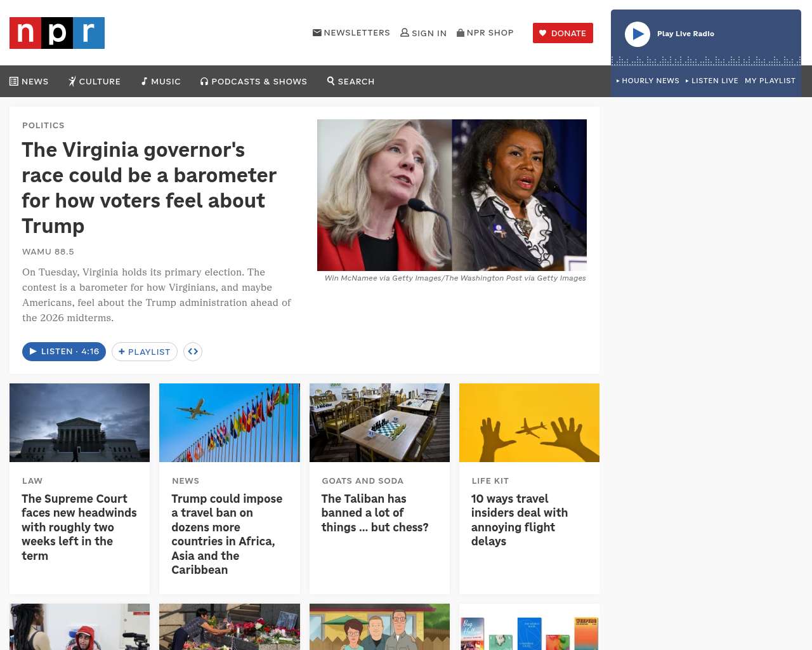Expand Listen Live in player
Viewport: 812px width, 650px height.
pyautogui.click(x=712, y=81)
